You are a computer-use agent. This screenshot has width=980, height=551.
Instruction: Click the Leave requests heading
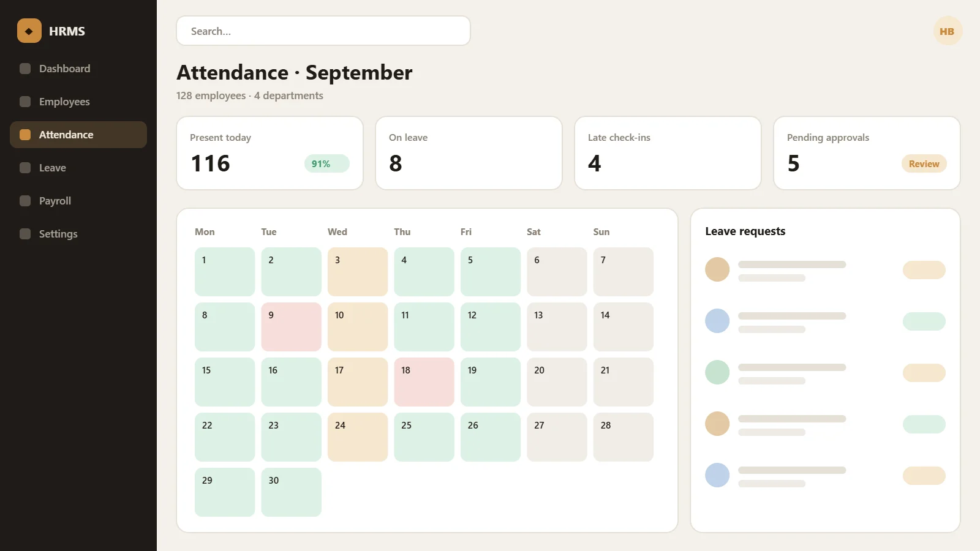coord(745,231)
